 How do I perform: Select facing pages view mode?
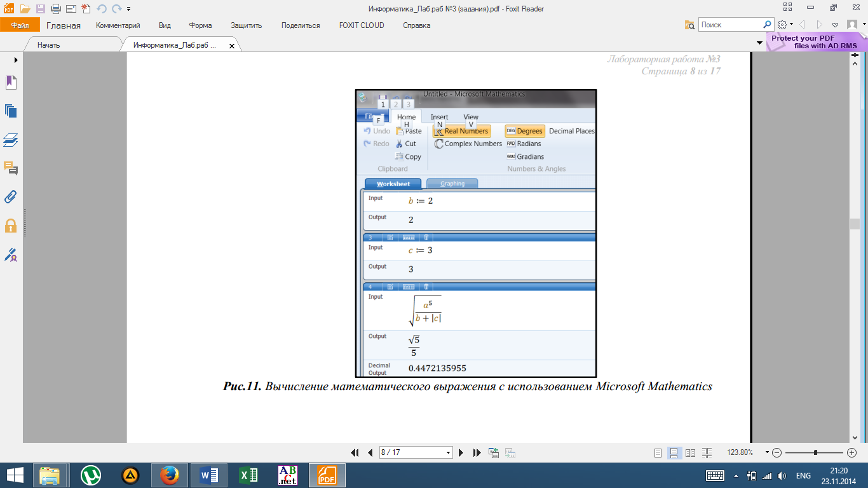(691, 453)
